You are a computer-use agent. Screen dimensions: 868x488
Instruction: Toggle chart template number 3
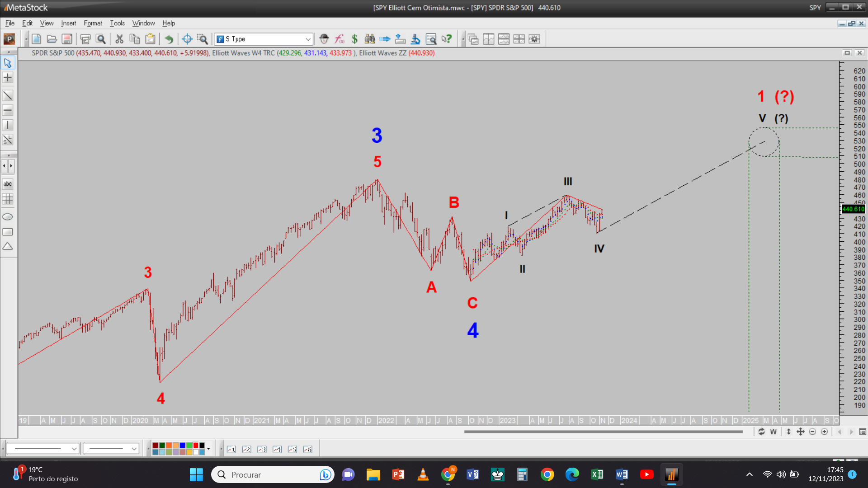(262, 449)
